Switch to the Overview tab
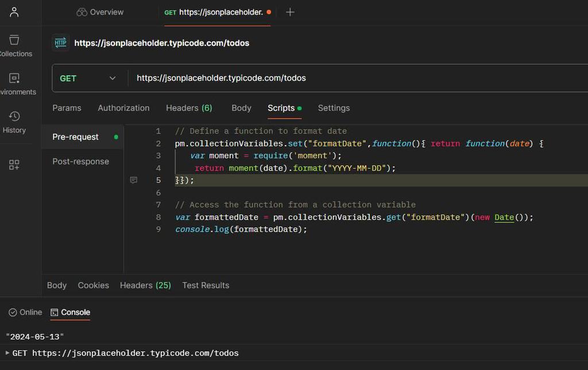This screenshot has height=370, width=588. tap(100, 12)
